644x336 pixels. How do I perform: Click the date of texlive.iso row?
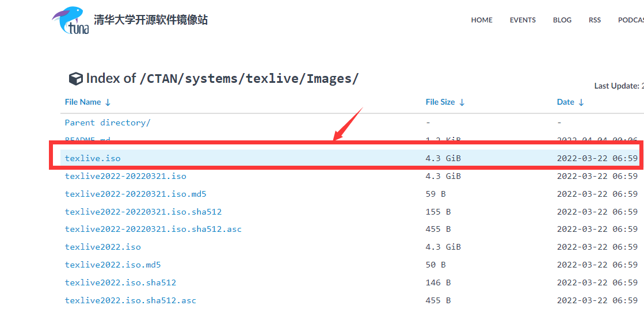[597, 158]
